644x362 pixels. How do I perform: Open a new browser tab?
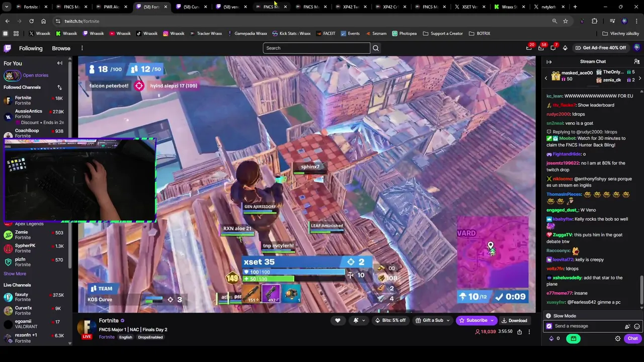(x=575, y=7)
